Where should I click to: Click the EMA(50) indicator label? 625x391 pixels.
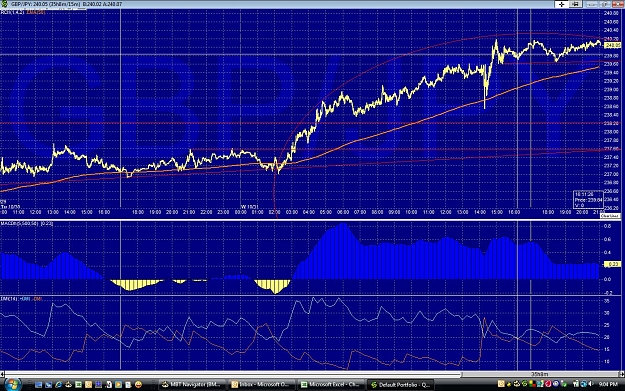pos(36,12)
